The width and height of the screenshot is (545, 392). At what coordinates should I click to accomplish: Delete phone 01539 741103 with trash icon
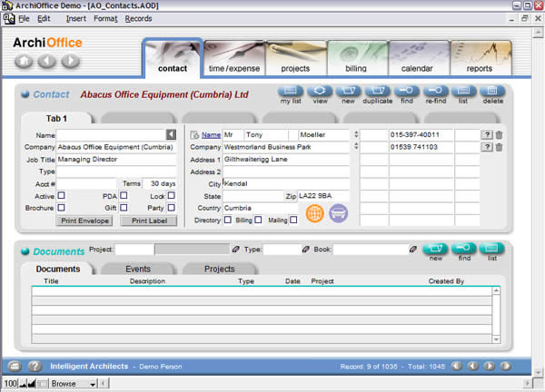[499, 147]
